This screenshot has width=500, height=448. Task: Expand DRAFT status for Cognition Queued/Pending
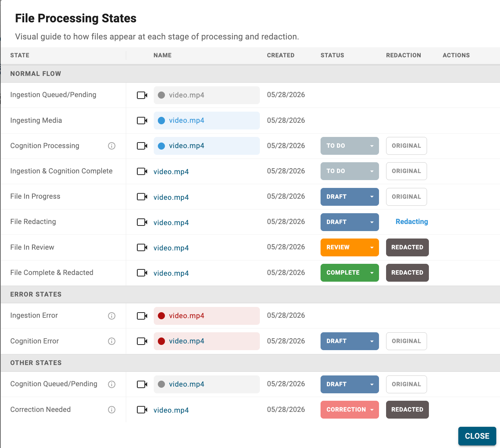350,384
